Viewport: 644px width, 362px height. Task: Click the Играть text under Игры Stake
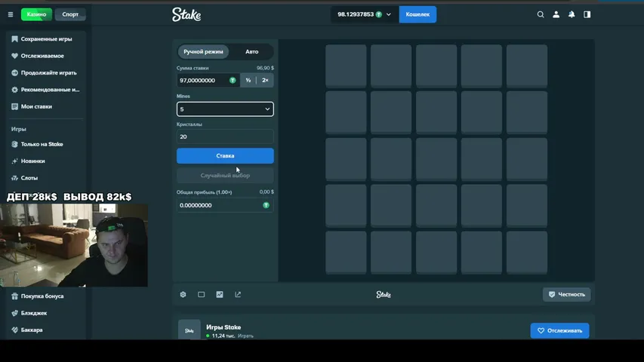(245, 336)
